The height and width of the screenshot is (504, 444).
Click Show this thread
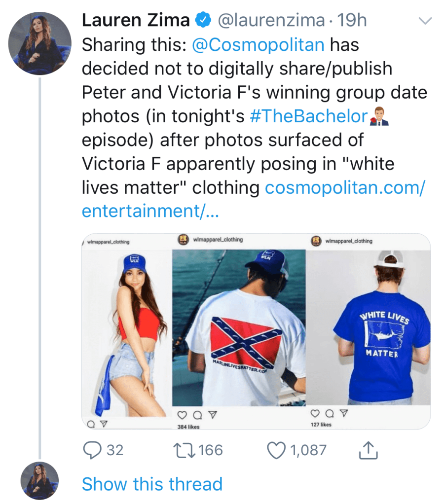click(152, 484)
